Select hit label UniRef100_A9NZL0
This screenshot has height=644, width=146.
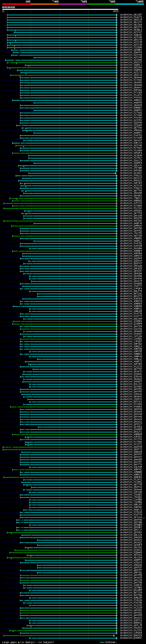(x=131, y=347)
